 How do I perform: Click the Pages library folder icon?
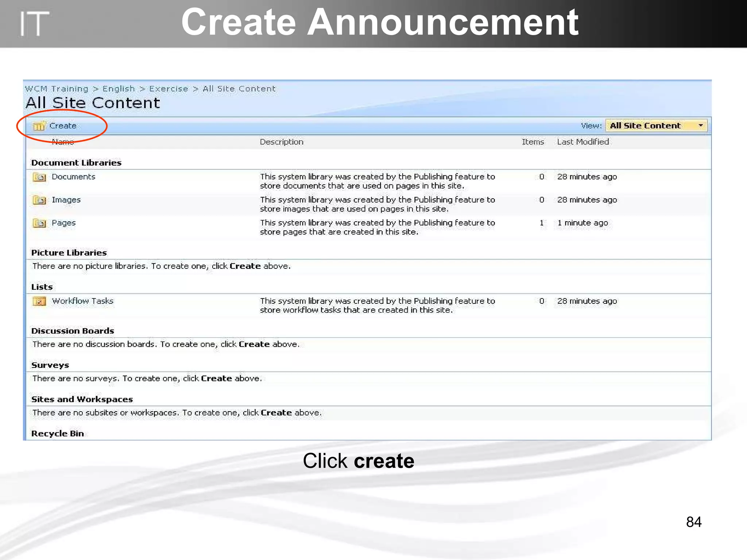[x=39, y=223]
